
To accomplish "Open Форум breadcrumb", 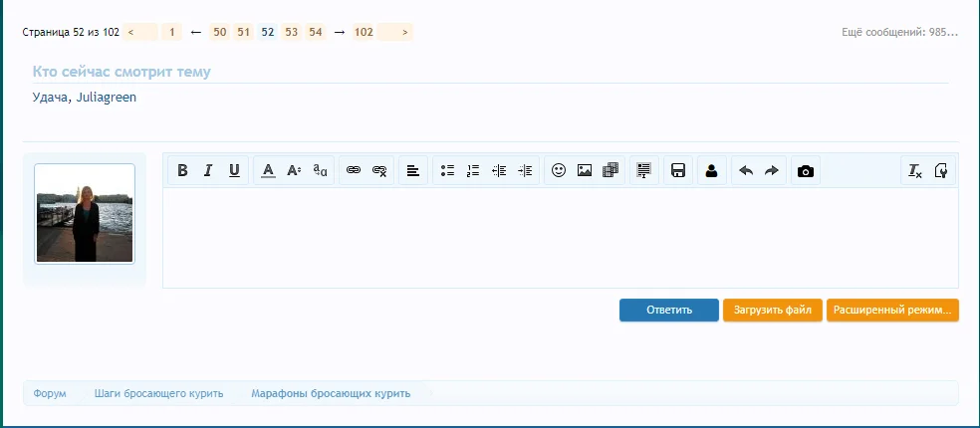I will pyautogui.click(x=50, y=393).
